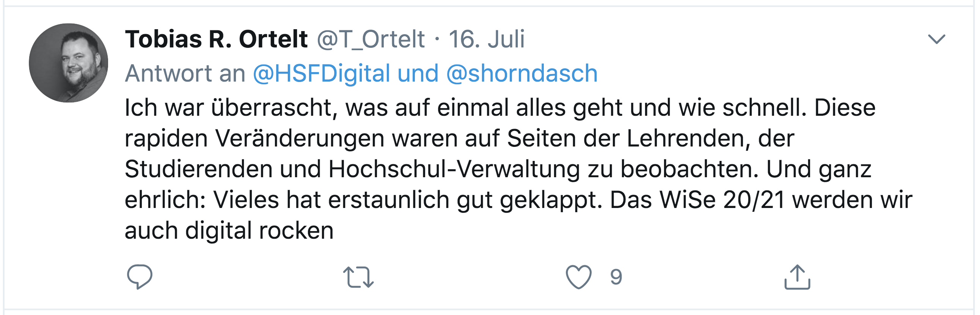The width and height of the screenshot is (980, 315).
Task: Expand the tweet options chevron
Action: pos(936,39)
